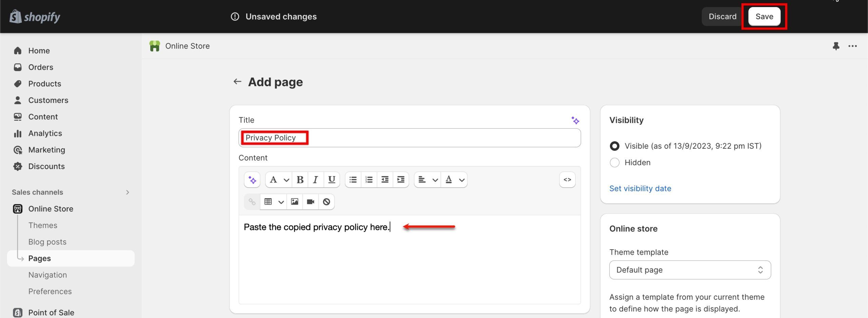Insert a video into content
868x318 pixels.
pyautogui.click(x=311, y=202)
